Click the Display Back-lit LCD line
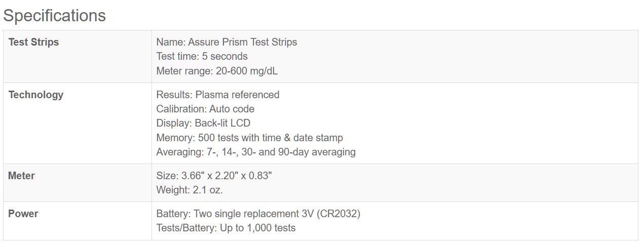Image resolution: width=644 pixels, height=245 pixels. pos(203,123)
